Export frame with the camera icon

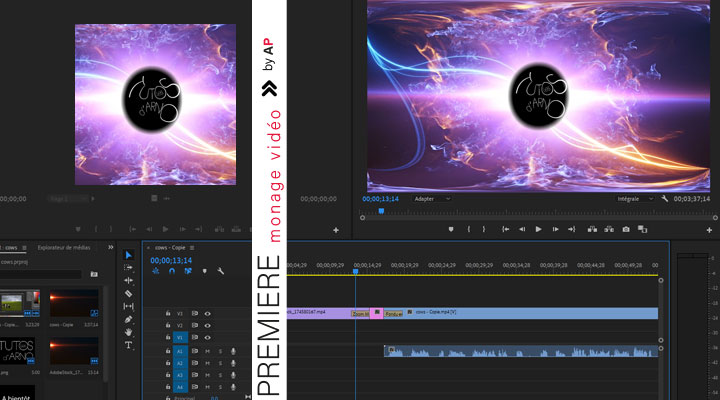(626, 229)
